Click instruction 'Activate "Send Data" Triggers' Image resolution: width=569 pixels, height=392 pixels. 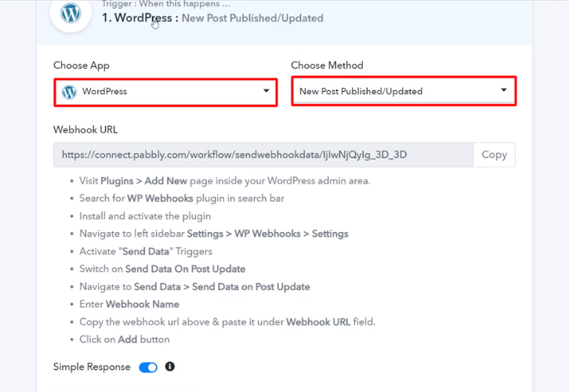(x=146, y=252)
